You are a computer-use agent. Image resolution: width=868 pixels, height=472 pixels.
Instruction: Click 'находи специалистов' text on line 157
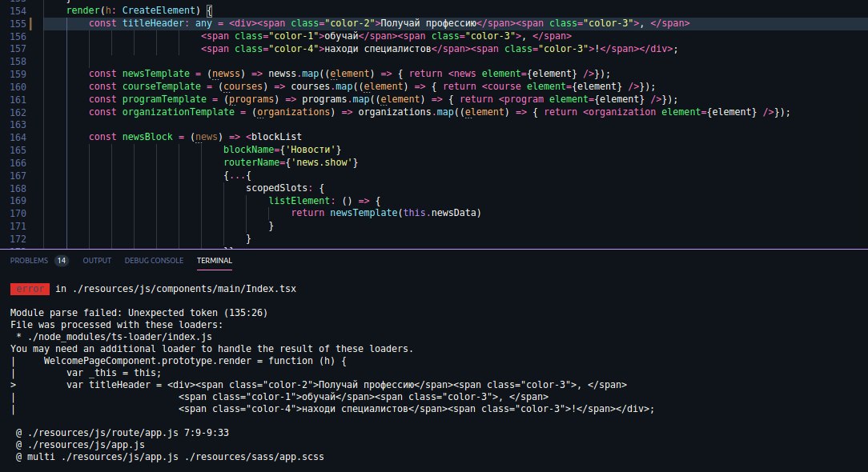point(377,49)
